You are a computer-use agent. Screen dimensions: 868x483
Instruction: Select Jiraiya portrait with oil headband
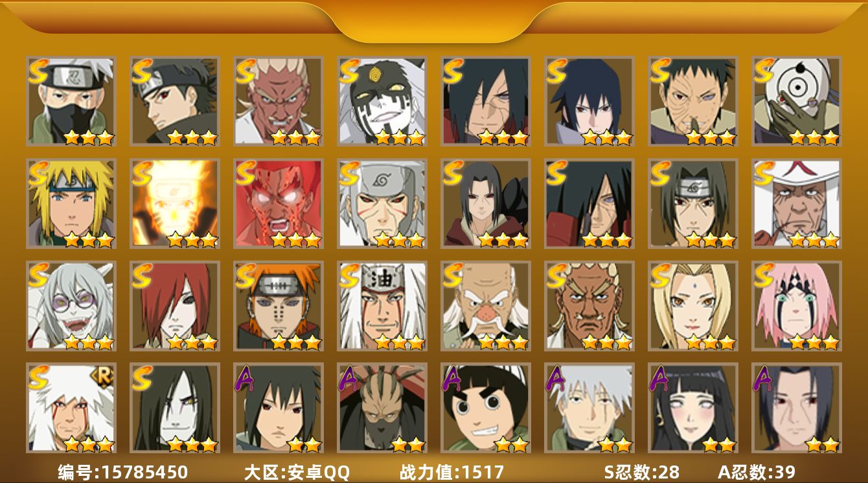tap(382, 306)
